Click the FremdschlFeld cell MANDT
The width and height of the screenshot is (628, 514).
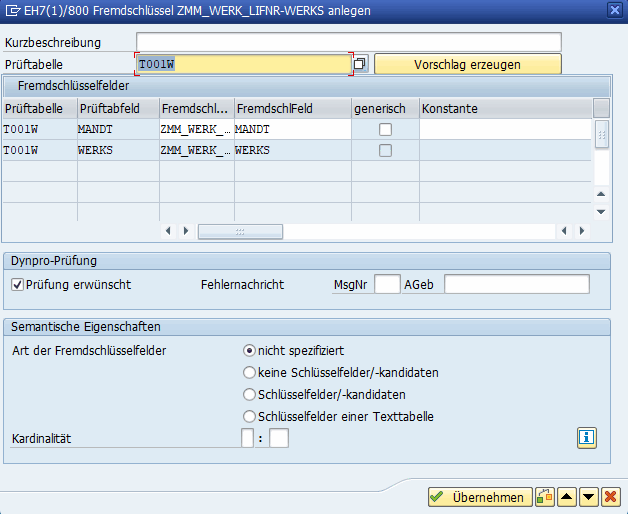(293, 129)
